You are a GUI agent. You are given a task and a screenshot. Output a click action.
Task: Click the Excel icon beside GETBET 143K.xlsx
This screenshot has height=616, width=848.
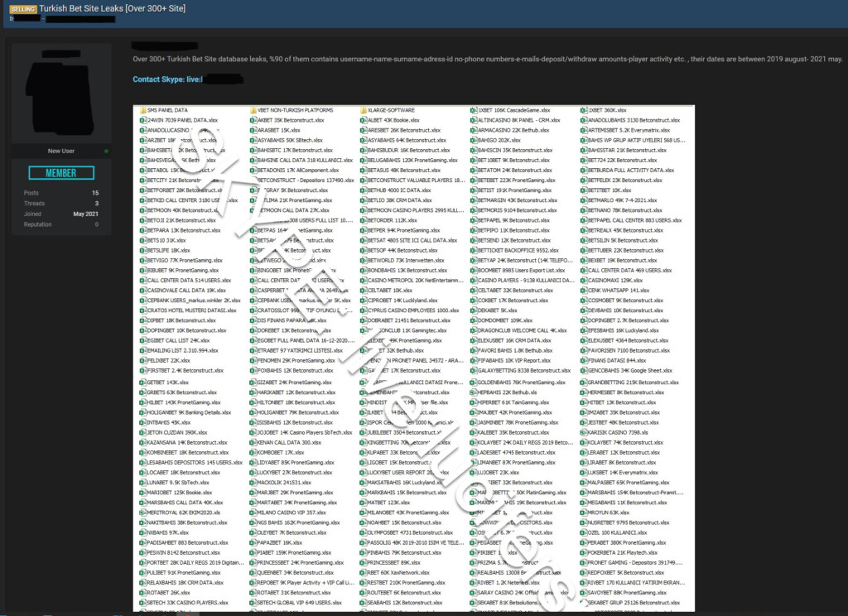click(142, 383)
